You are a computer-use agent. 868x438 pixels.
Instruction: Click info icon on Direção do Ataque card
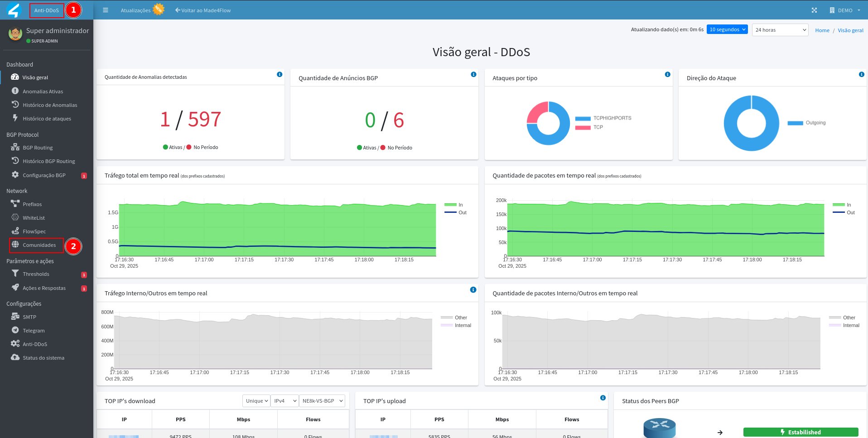coord(861,75)
